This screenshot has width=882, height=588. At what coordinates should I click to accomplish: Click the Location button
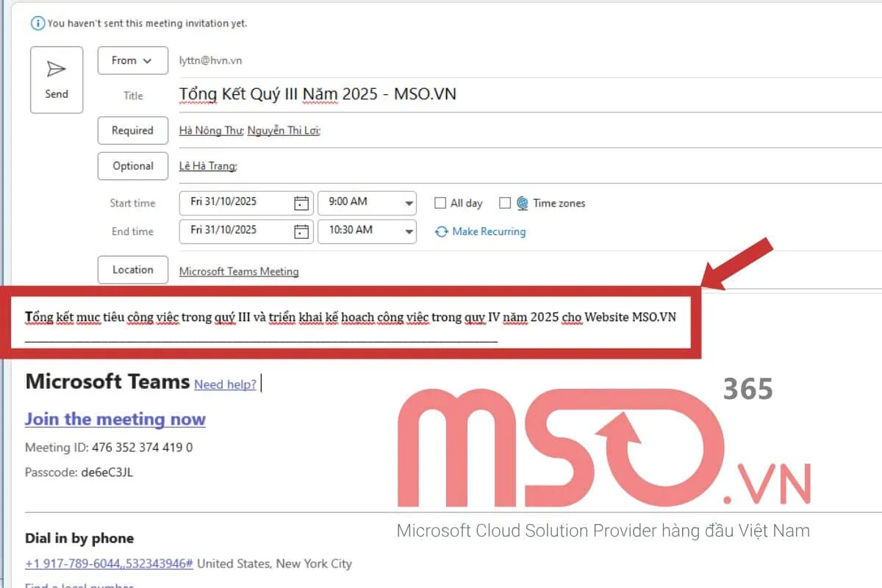point(132,270)
